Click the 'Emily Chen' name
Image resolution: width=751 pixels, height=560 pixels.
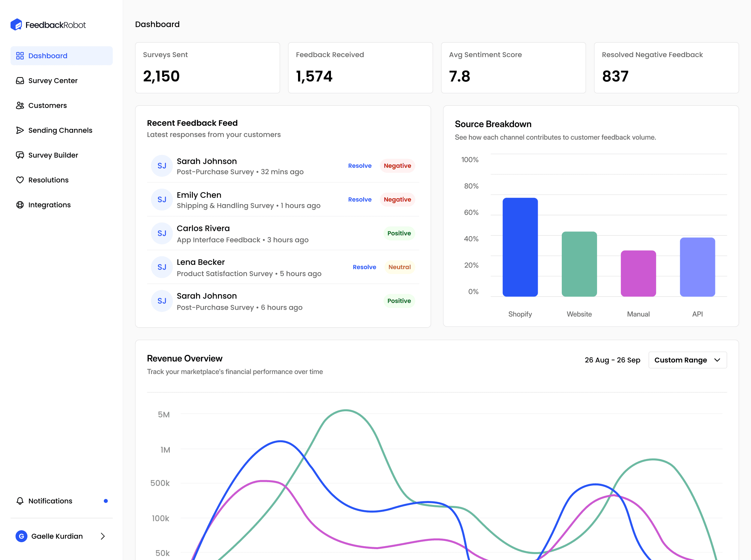[x=199, y=195]
